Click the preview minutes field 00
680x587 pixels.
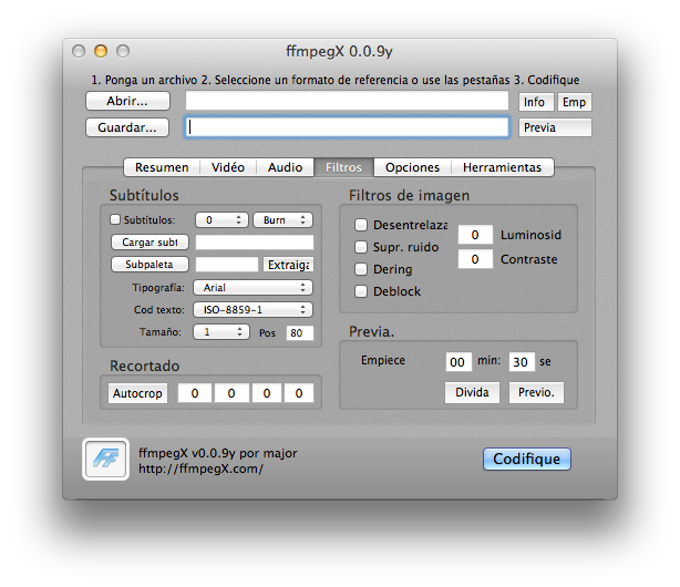458,362
